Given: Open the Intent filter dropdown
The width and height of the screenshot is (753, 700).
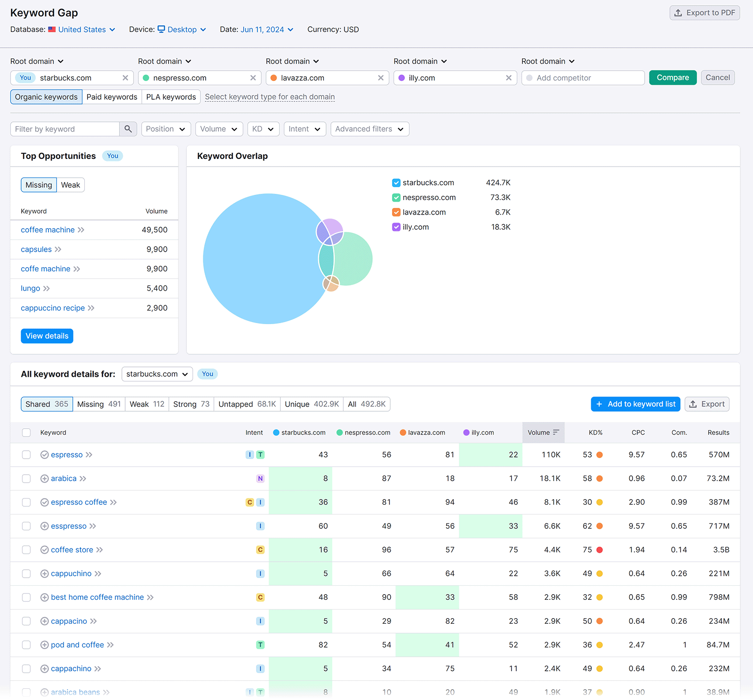Looking at the screenshot, I should click(304, 129).
